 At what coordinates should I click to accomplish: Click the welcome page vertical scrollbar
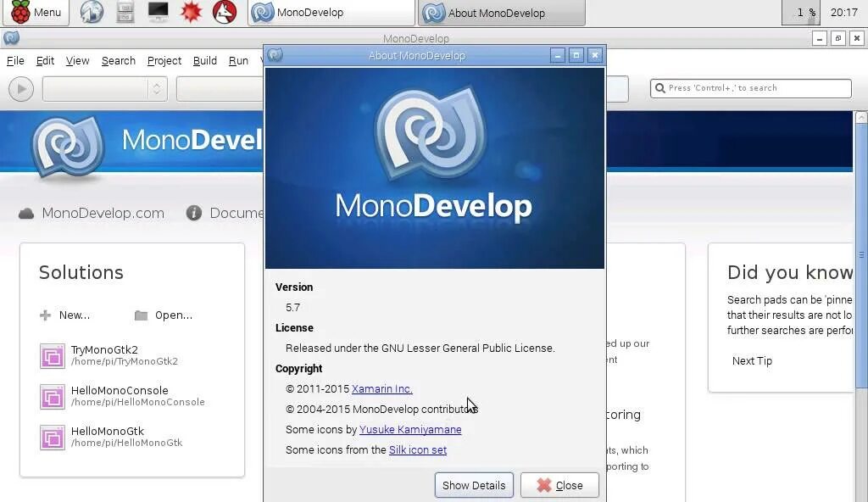pos(861,255)
